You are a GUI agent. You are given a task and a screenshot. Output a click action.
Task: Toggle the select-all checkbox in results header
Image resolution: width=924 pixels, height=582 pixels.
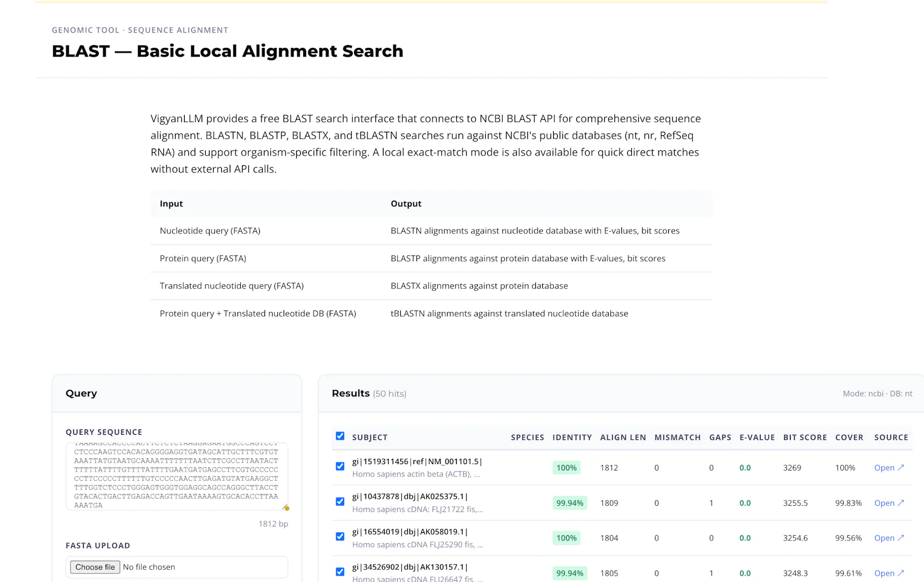[x=340, y=436]
